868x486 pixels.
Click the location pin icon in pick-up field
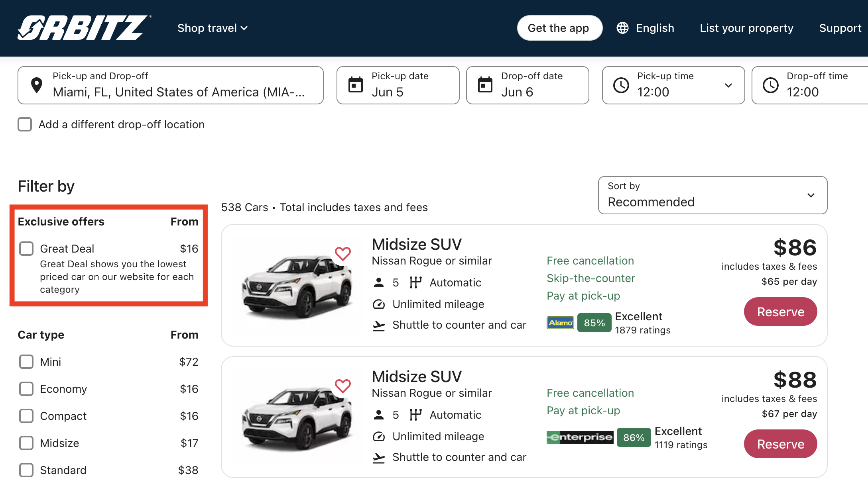coord(37,85)
